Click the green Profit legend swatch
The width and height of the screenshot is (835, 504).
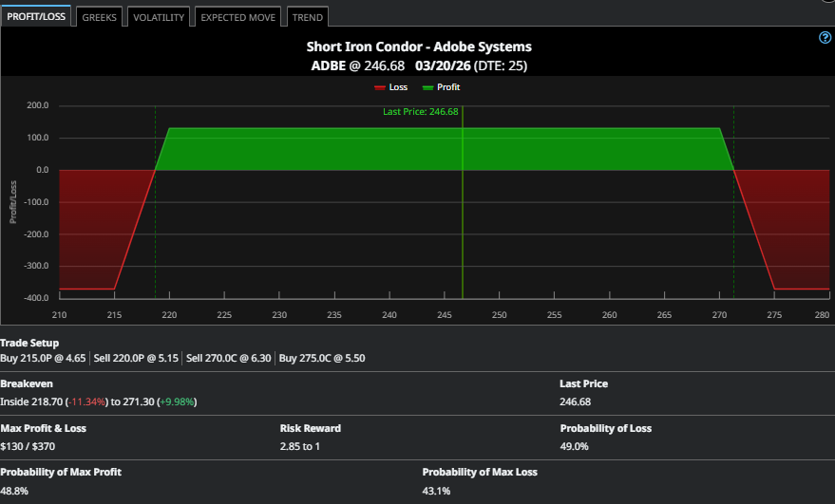pyautogui.click(x=427, y=87)
